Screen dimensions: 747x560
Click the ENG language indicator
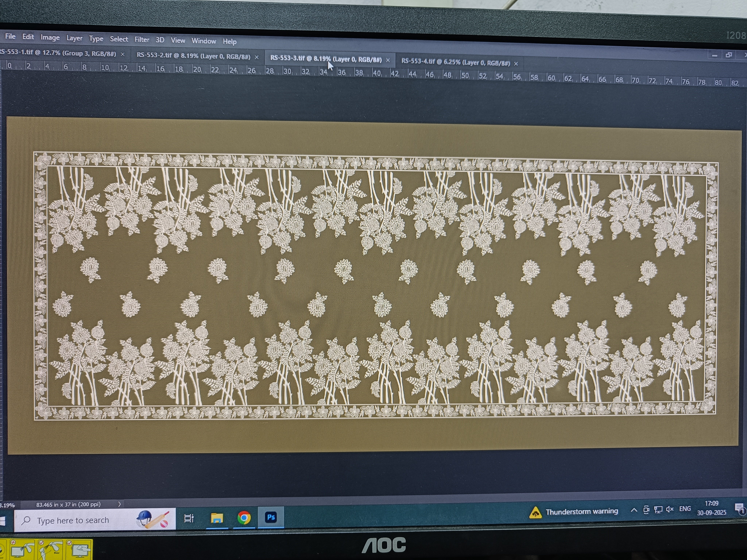(x=685, y=508)
